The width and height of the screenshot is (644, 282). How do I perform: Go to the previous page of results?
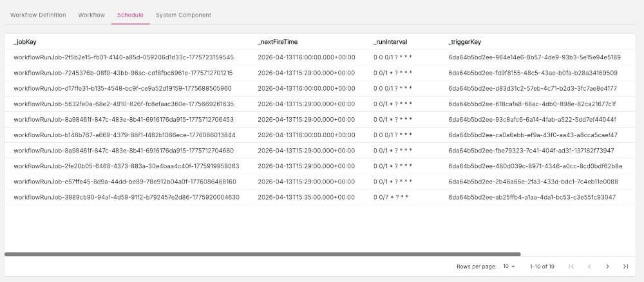pyautogui.click(x=589, y=267)
